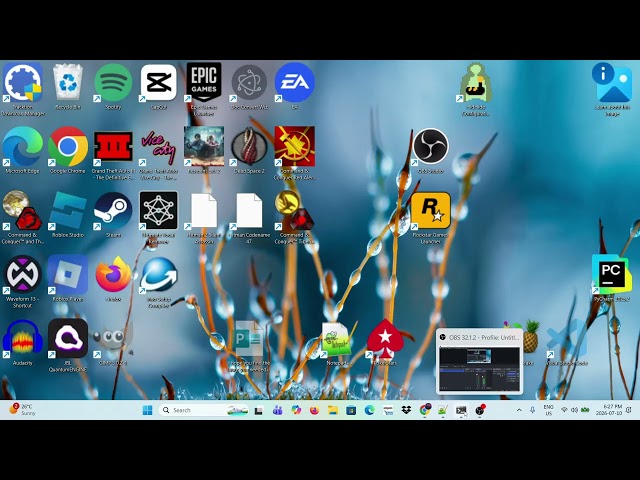Image resolution: width=640 pixels, height=480 pixels.
Task: Open the weather widget showing Sunny
Action: pos(22,410)
